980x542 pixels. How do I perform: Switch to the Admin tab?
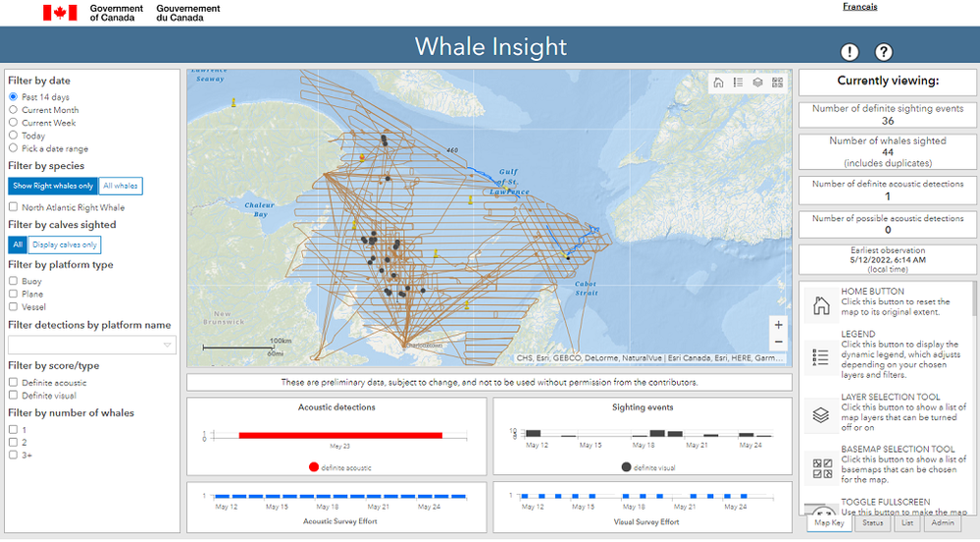[943, 523]
